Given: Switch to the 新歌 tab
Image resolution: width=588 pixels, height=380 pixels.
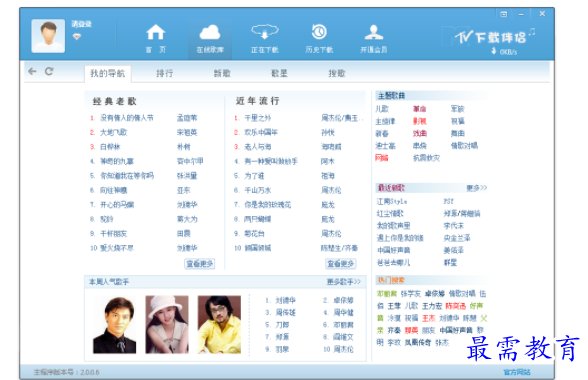Looking at the screenshot, I should tap(222, 73).
